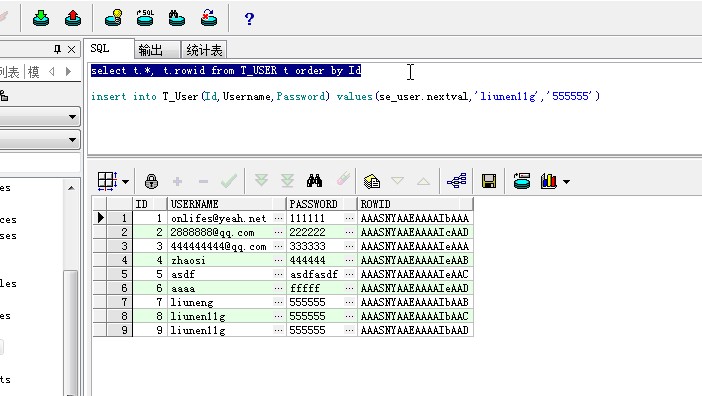
Task: Click the ID column header
Action: (x=150, y=204)
